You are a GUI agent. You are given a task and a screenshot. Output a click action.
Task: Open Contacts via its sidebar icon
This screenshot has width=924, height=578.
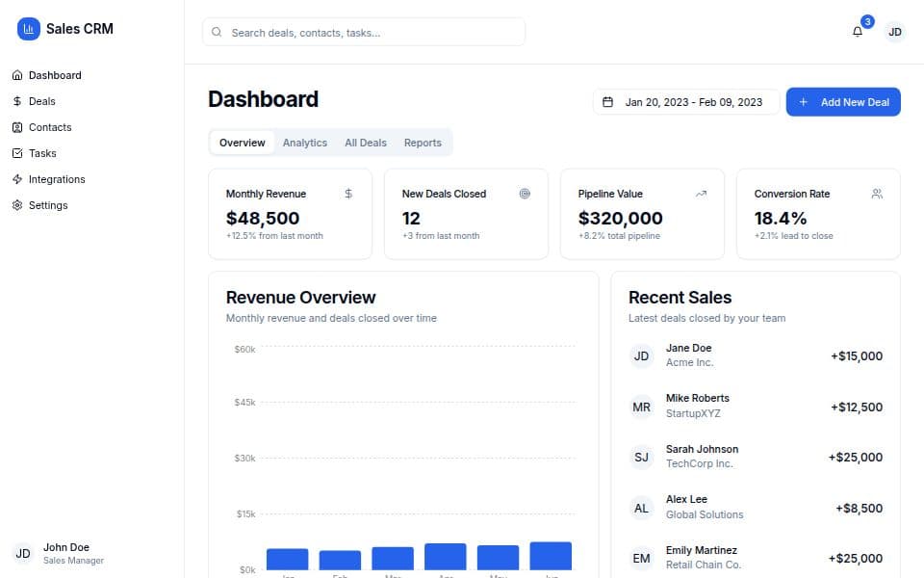(x=19, y=127)
